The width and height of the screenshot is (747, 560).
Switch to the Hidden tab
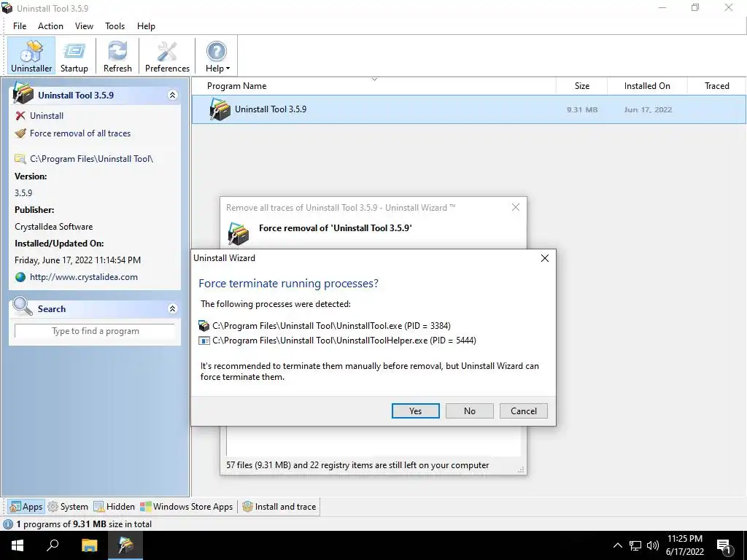[115, 507]
